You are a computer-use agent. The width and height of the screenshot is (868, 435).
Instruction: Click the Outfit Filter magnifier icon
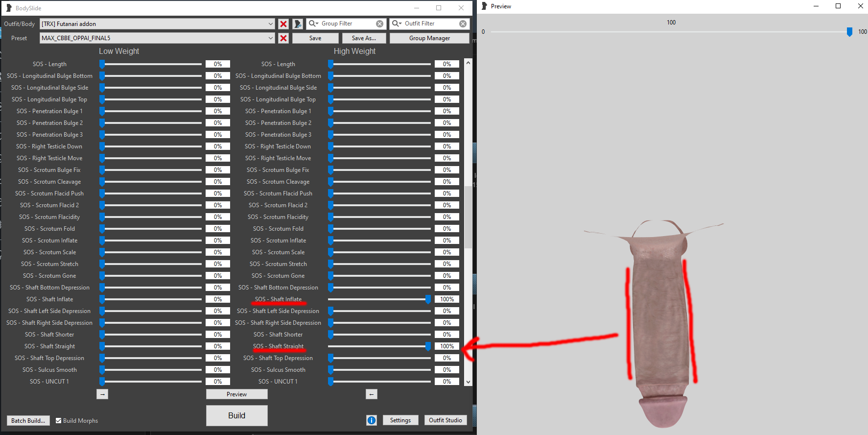click(397, 24)
